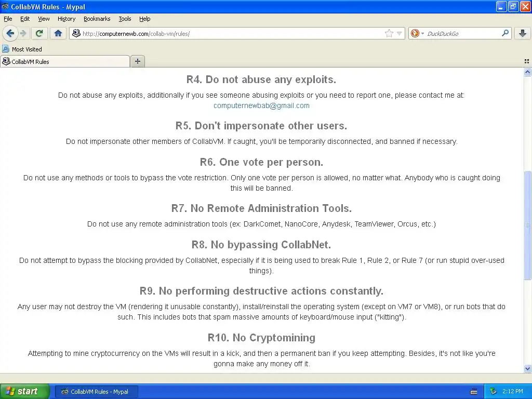Click the heading R6. One vote per person.
The height and width of the screenshot is (399, 532).
(x=261, y=162)
